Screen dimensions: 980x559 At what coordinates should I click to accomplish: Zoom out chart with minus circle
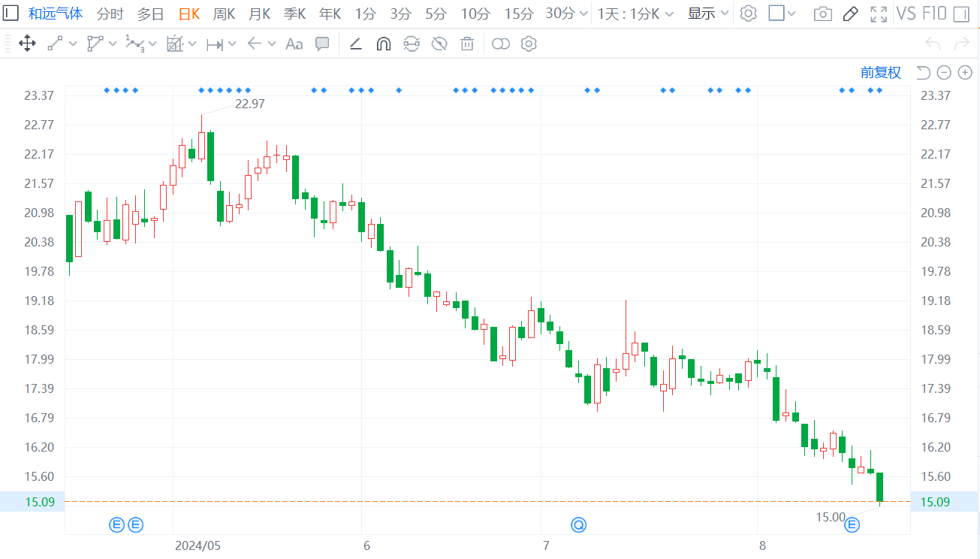(x=945, y=73)
